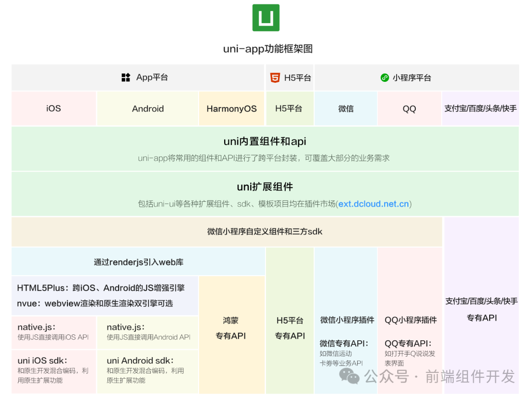This screenshot has height=398, width=532.
Task: Click the WeChat icon in the watermark
Action: (351, 377)
